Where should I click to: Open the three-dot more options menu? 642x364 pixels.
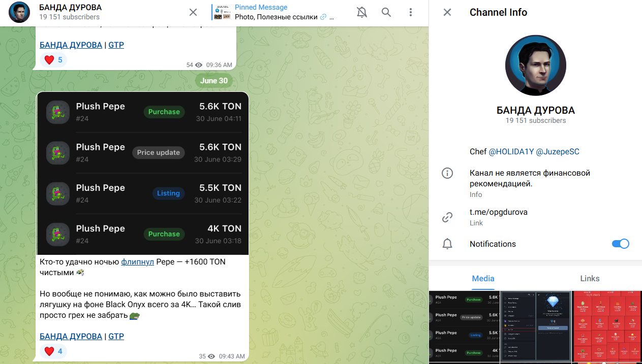[411, 12]
